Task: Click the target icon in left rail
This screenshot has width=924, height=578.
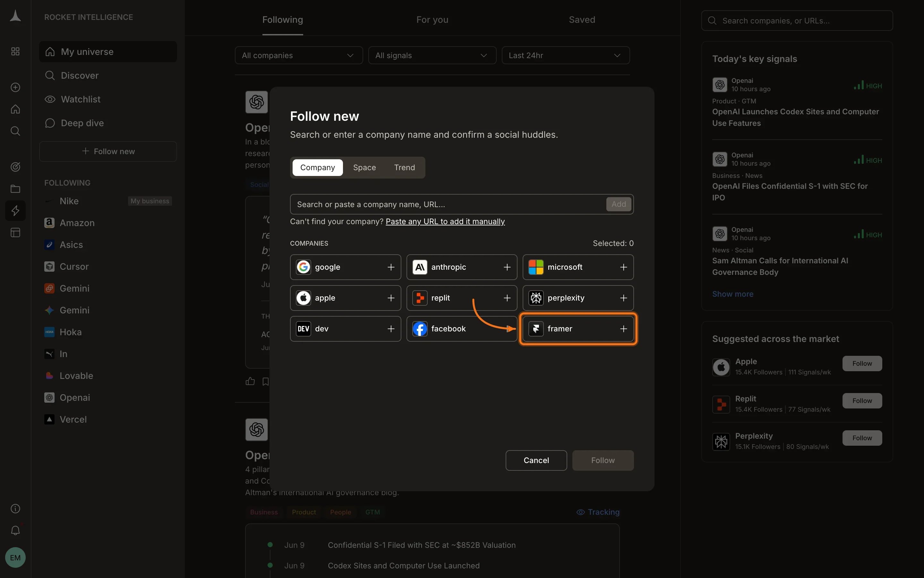Action: coord(15,167)
